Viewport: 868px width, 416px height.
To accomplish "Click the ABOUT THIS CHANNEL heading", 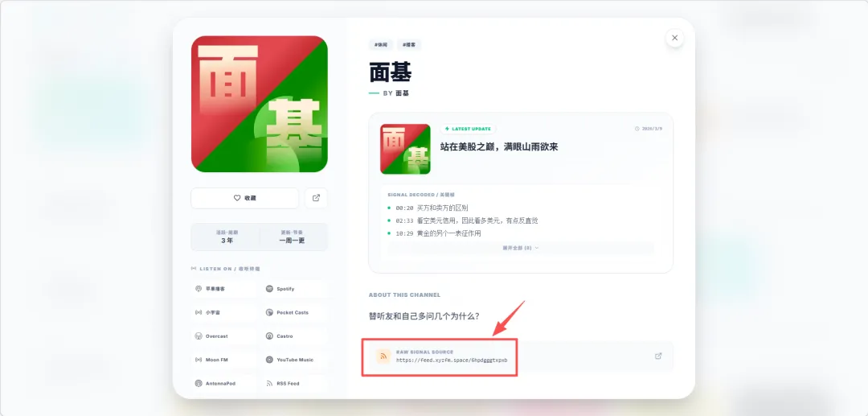I will 404,295.
